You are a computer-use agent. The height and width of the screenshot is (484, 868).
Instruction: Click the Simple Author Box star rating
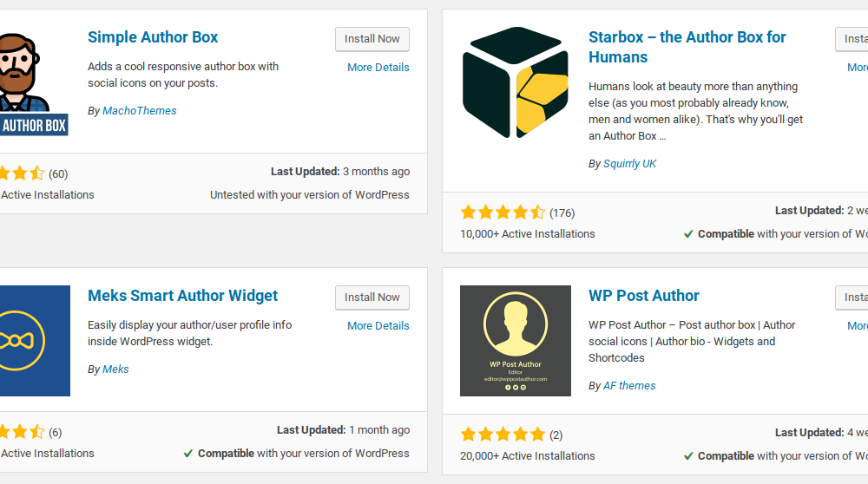pos(21,173)
